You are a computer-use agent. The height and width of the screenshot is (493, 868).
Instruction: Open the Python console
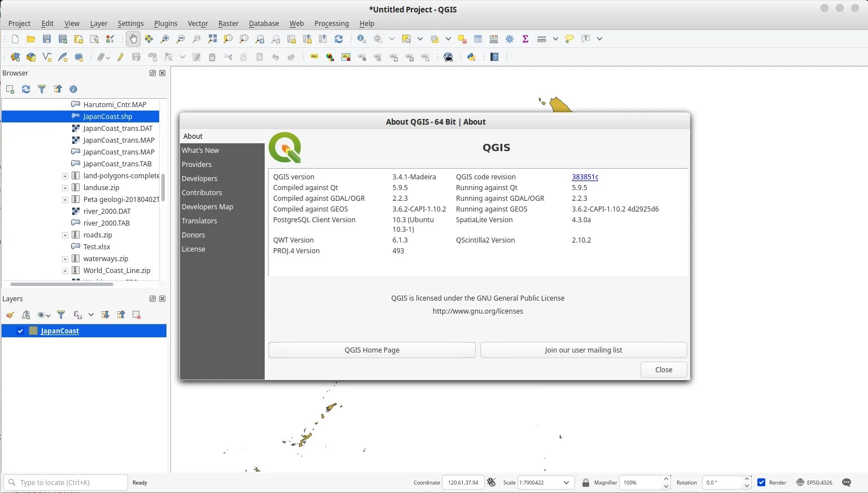[471, 57]
